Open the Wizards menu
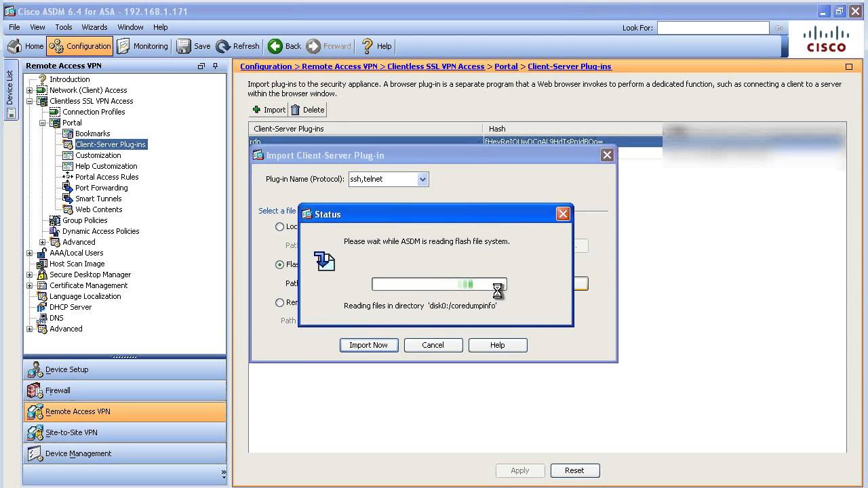This screenshot has height=488, width=868. 94,27
